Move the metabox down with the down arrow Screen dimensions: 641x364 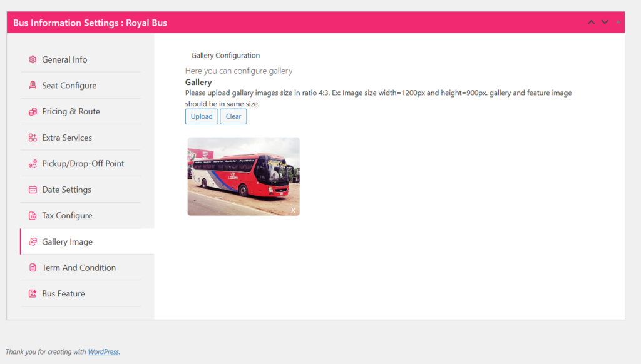(605, 23)
